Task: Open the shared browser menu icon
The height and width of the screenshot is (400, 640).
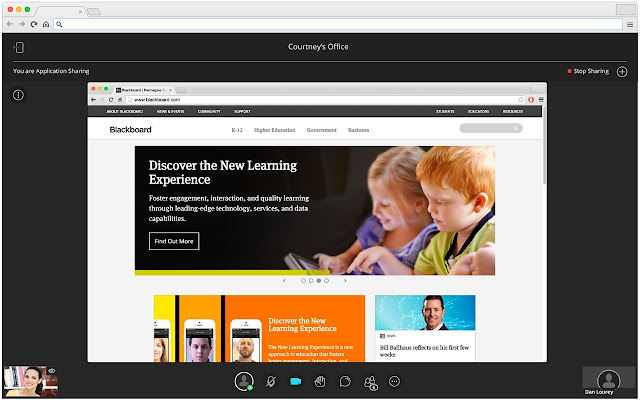Action: point(541,100)
